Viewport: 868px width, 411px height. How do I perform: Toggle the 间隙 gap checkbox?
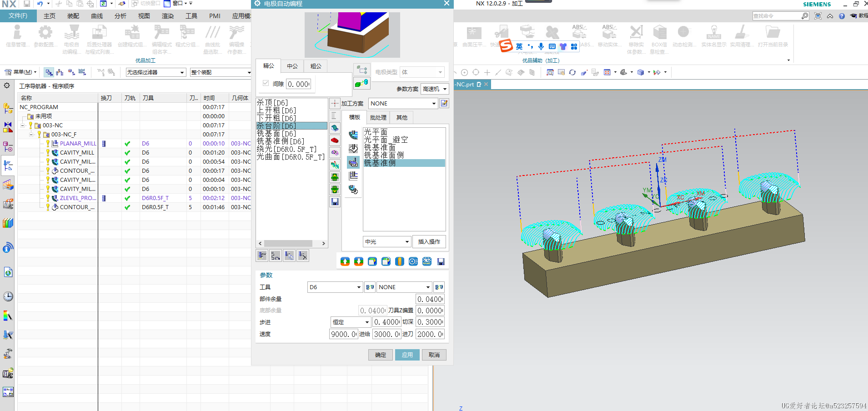point(266,83)
